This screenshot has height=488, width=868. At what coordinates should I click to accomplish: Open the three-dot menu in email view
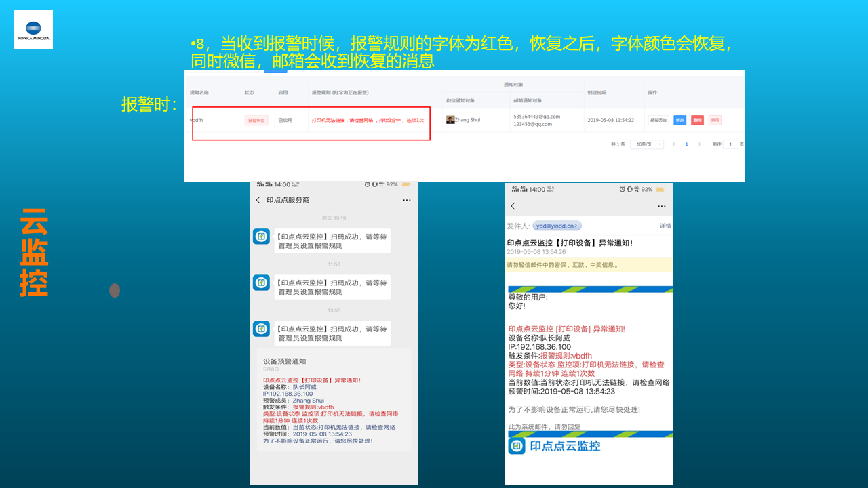coord(662,206)
